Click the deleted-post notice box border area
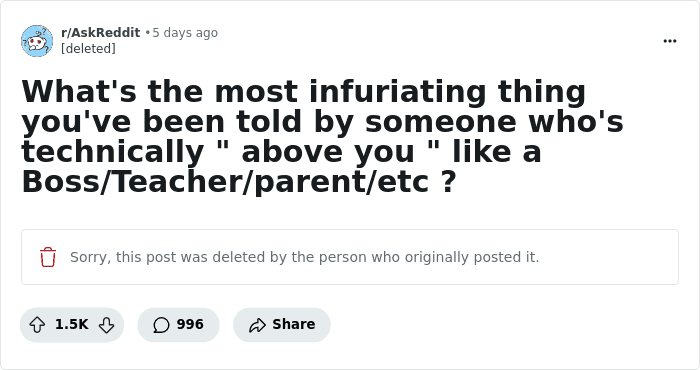Image resolution: width=700 pixels, height=370 pixels. pyautogui.click(x=350, y=257)
